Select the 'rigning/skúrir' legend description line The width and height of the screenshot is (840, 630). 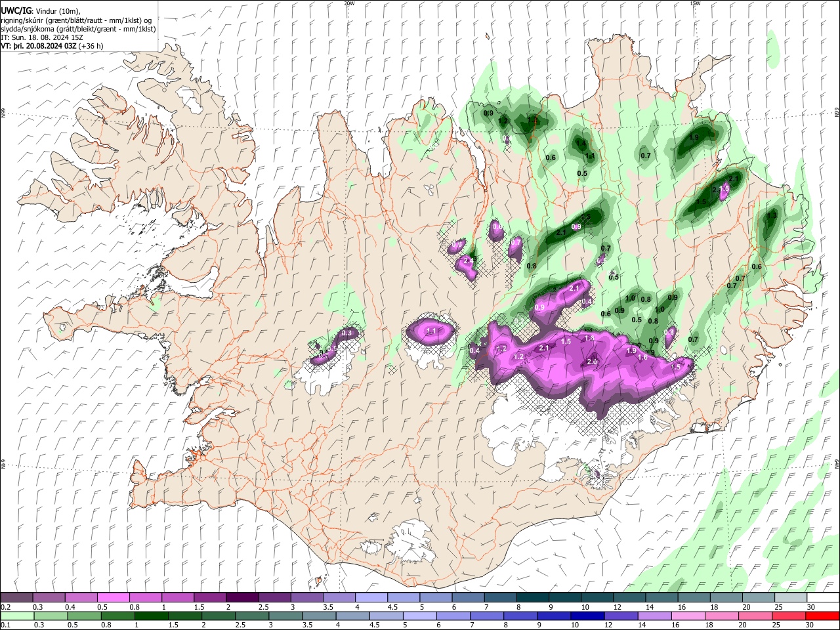tap(77, 20)
